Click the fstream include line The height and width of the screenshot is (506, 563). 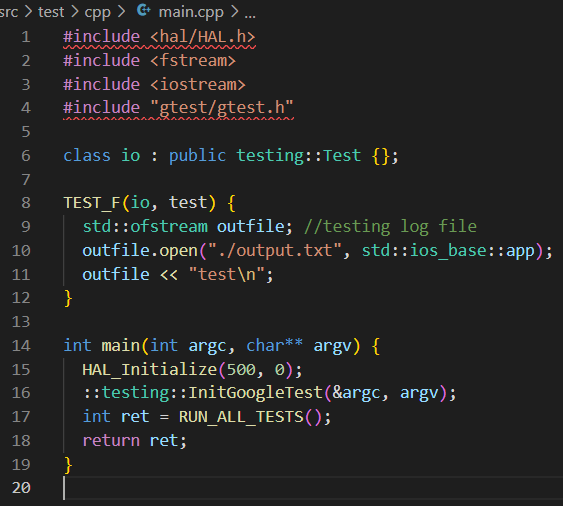[149, 61]
